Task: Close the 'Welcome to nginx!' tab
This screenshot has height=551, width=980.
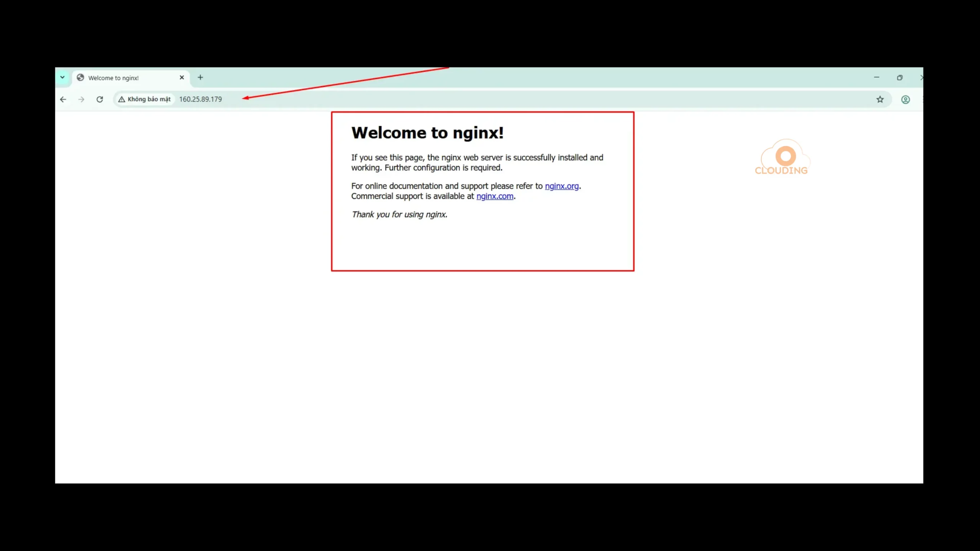Action: click(x=182, y=77)
